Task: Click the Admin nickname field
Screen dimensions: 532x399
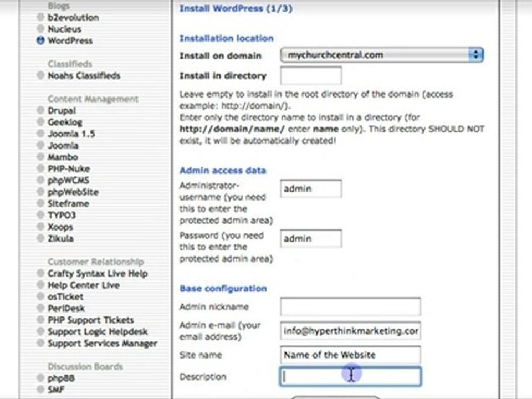Action: tap(350, 306)
